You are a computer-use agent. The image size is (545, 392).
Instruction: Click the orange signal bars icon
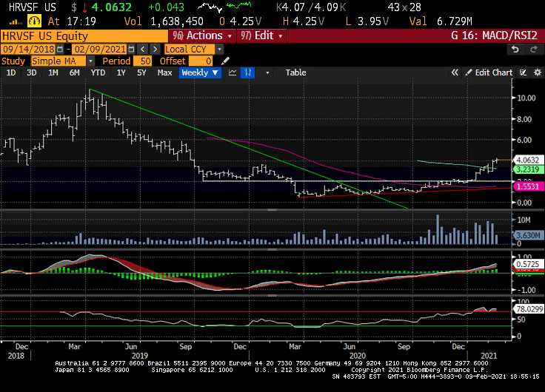point(16,22)
